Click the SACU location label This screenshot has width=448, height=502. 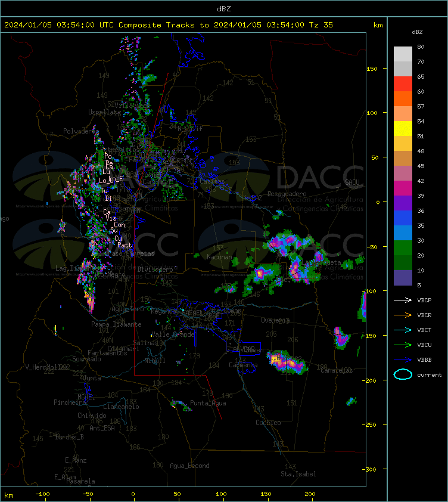point(352,182)
